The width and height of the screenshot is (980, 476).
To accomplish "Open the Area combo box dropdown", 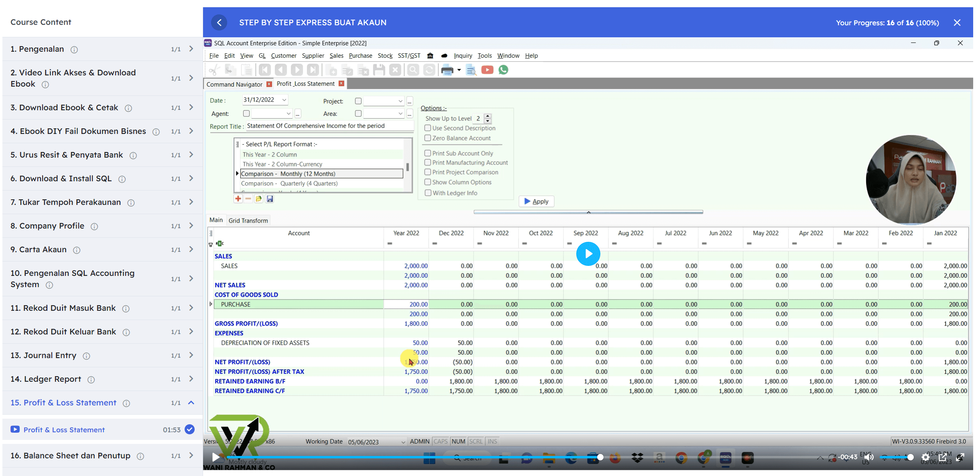I will click(400, 113).
